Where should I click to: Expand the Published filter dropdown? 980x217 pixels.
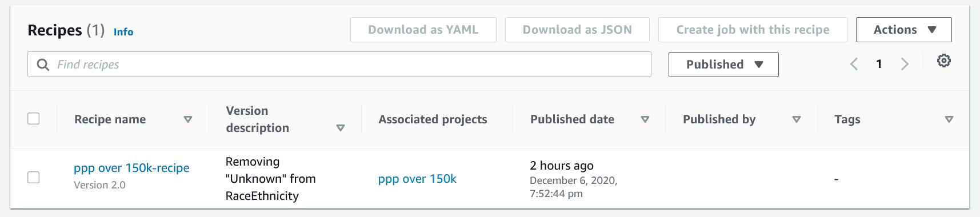coord(723,65)
